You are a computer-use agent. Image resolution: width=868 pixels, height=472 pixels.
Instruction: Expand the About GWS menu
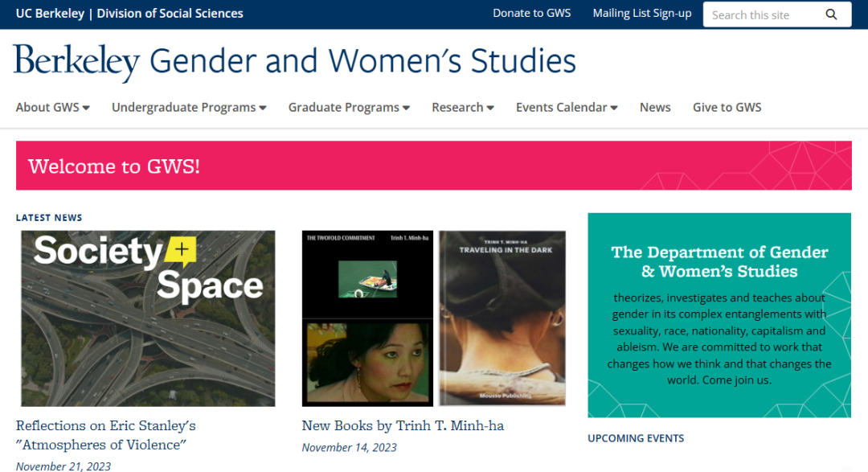[x=52, y=108]
